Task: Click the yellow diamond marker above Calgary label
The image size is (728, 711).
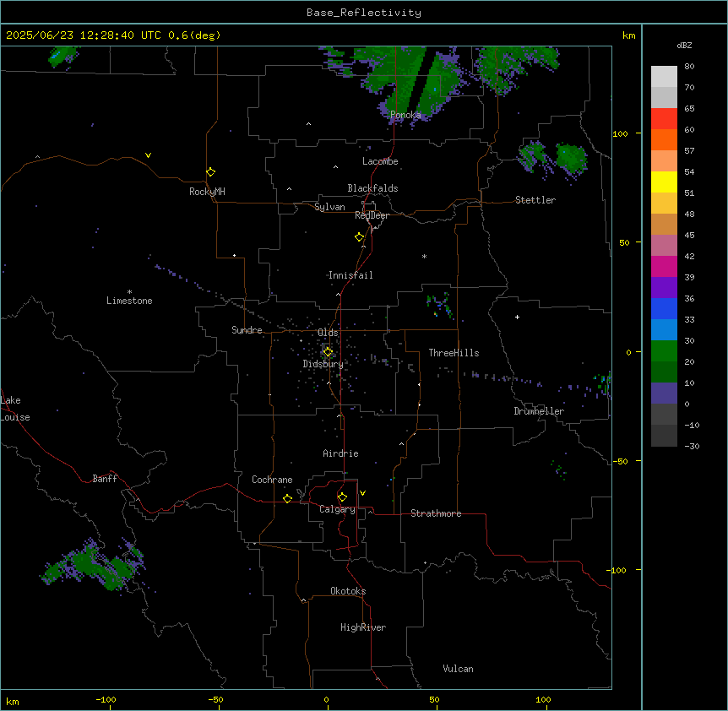Action: click(342, 497)
